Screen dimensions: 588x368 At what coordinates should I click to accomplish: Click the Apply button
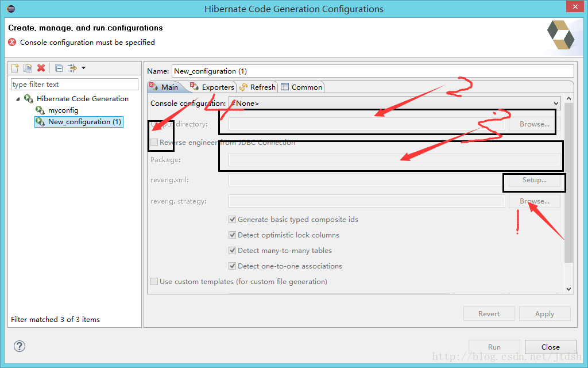pyautogui.click(x=544, y=313)
